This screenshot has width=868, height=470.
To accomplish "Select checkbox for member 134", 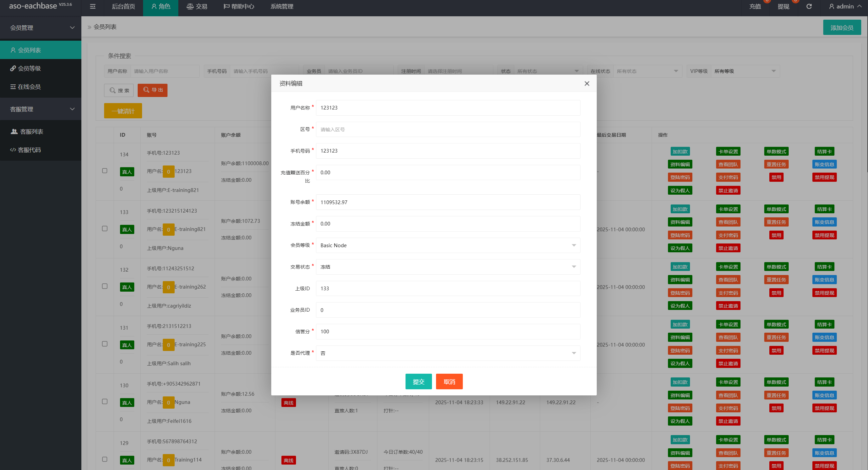I will point(105,171).
